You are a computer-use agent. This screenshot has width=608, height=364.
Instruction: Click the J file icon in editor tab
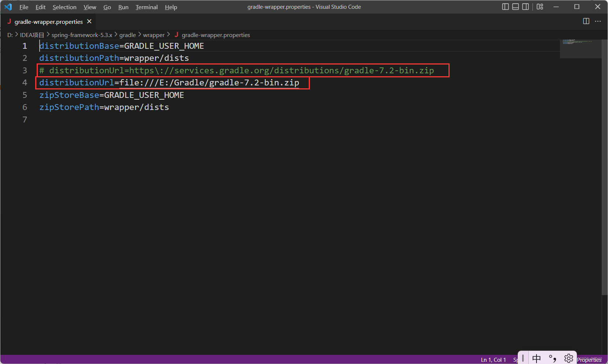(x=9, y=22)
